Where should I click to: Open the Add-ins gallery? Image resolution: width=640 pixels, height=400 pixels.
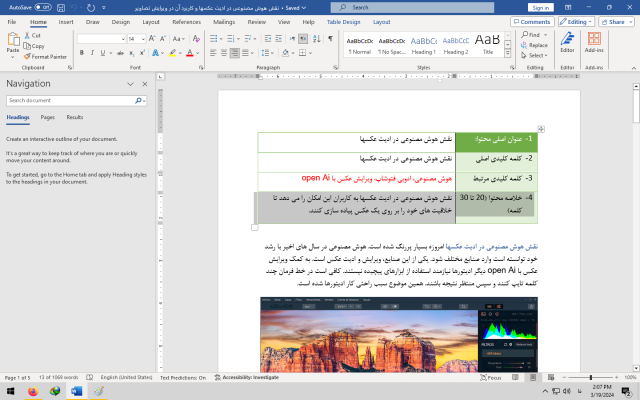point(594,42)
